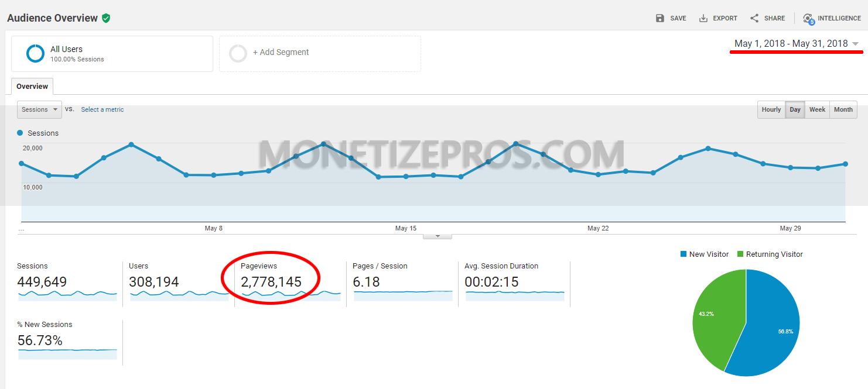Click the All Users segment circle icon
The width and height of the screenshot is (868, 389).
pos(35,53)
